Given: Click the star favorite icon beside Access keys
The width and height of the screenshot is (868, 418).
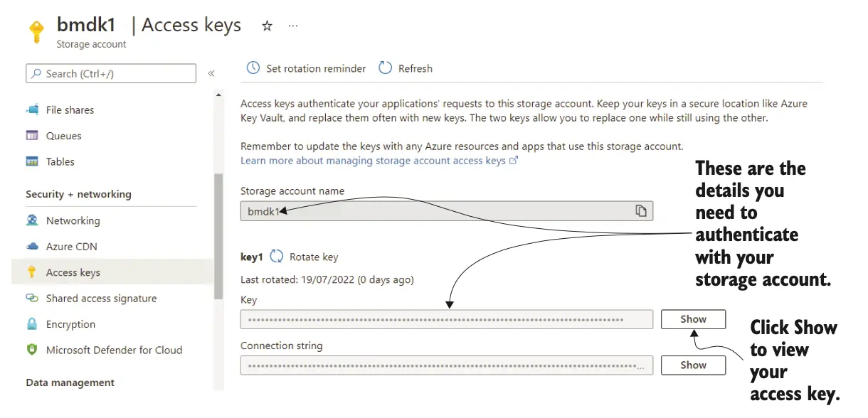Looking at the screenshot, I should coord(268,26).
